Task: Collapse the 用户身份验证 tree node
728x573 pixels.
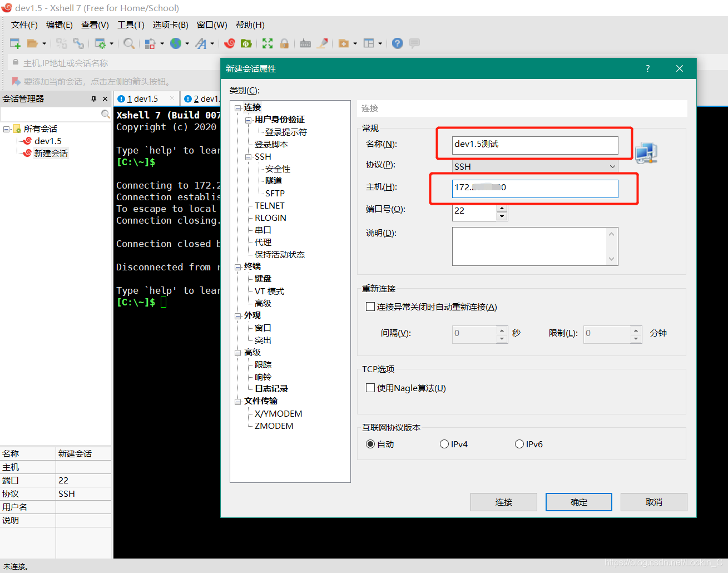Action: (249, 120)
